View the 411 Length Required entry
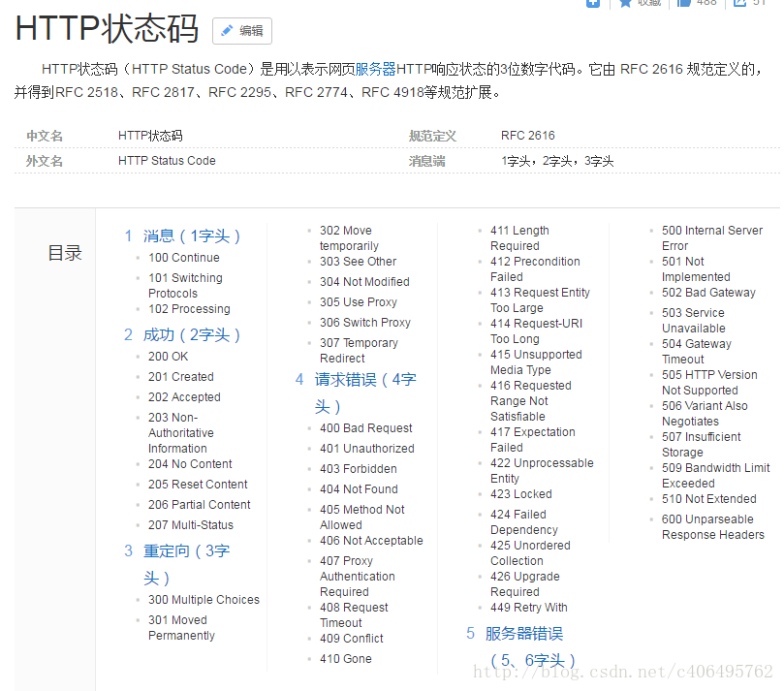784x691 pixels. coord(520,238)
